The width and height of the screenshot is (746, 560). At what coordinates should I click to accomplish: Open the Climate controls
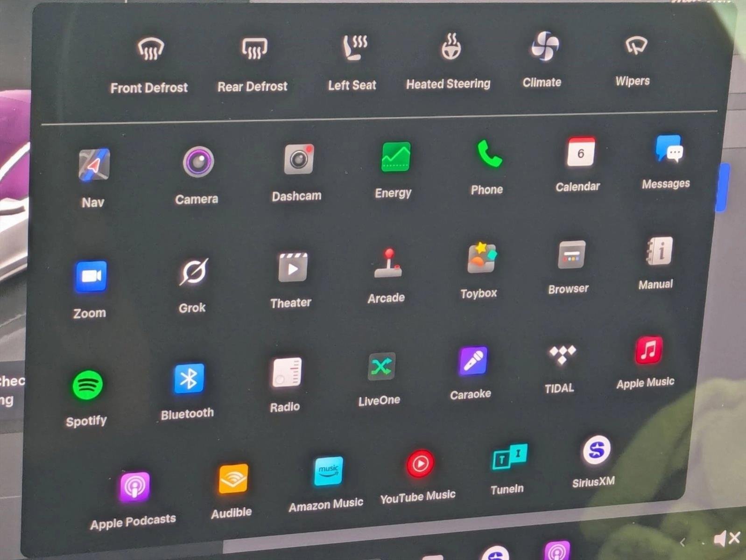[544, 46]
